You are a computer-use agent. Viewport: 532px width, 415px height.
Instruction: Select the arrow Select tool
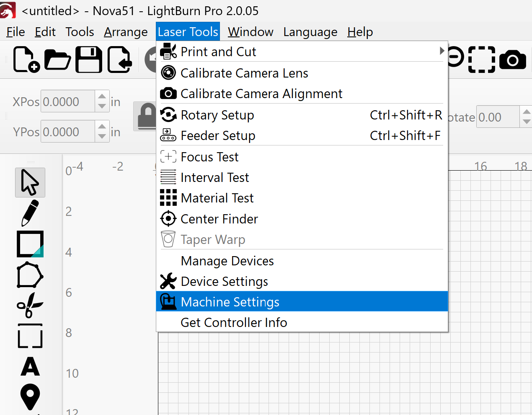coord(30,183)
